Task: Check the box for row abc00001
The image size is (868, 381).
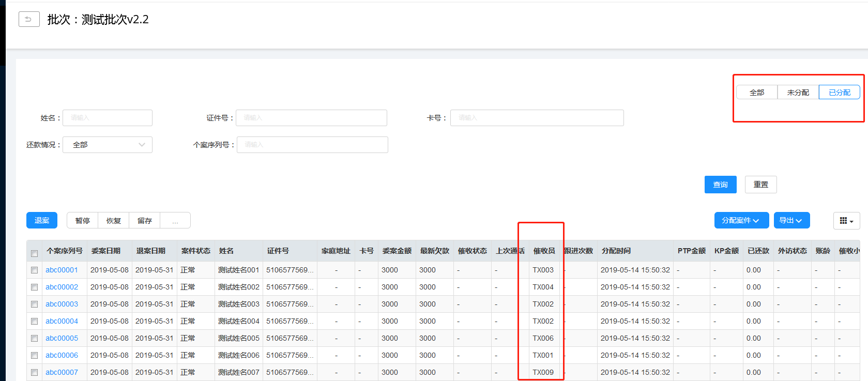Action: [x=35, y=270]
